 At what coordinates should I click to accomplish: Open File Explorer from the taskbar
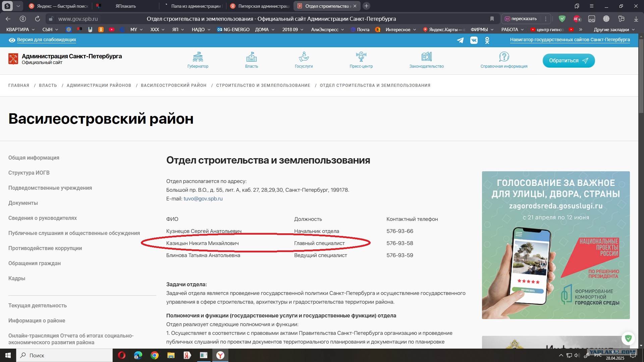tap(171, 355)
